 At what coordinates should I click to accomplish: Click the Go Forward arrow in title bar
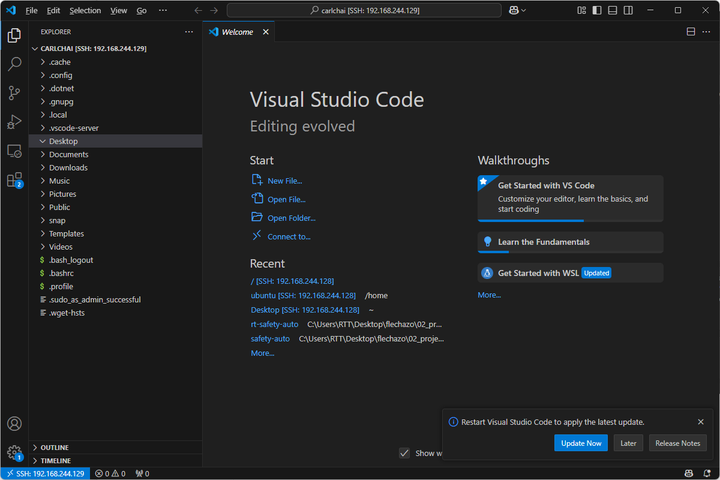[214, 10]
